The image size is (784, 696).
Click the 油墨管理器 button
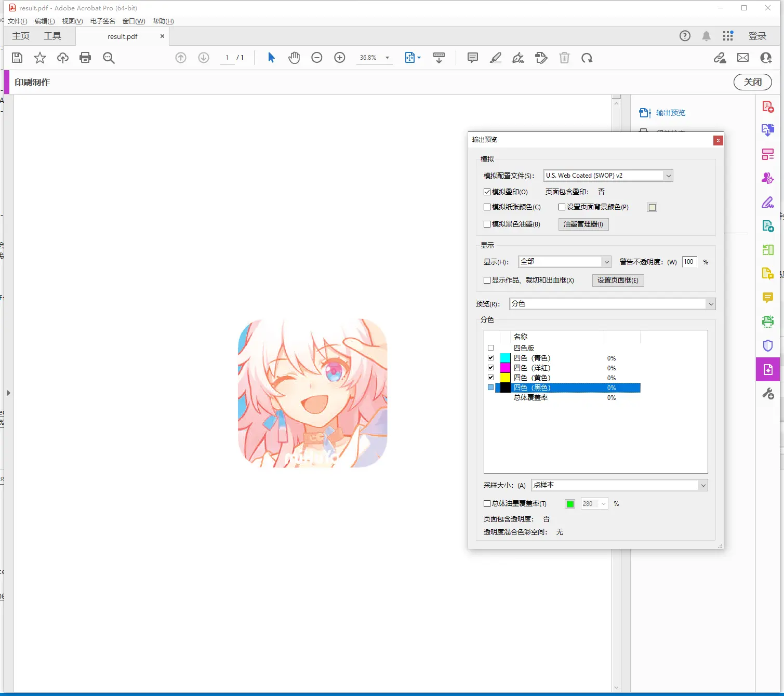coord(583,224)
